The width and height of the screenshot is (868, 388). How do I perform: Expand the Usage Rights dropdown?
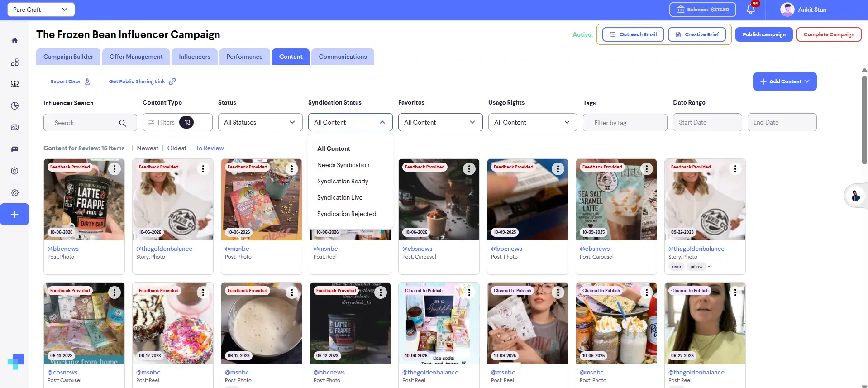click(x=533, y=122)
